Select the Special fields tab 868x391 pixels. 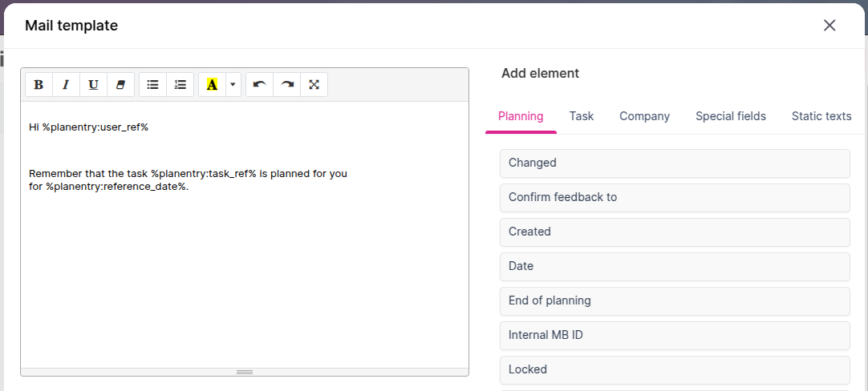[x=730, y=116]
